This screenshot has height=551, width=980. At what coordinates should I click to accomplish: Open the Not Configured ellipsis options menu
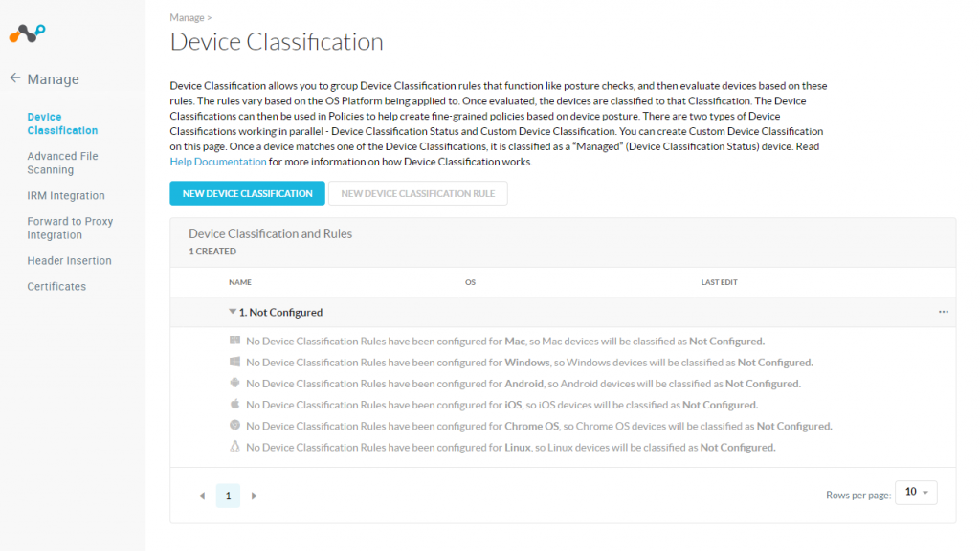click(x=944, y=312)
